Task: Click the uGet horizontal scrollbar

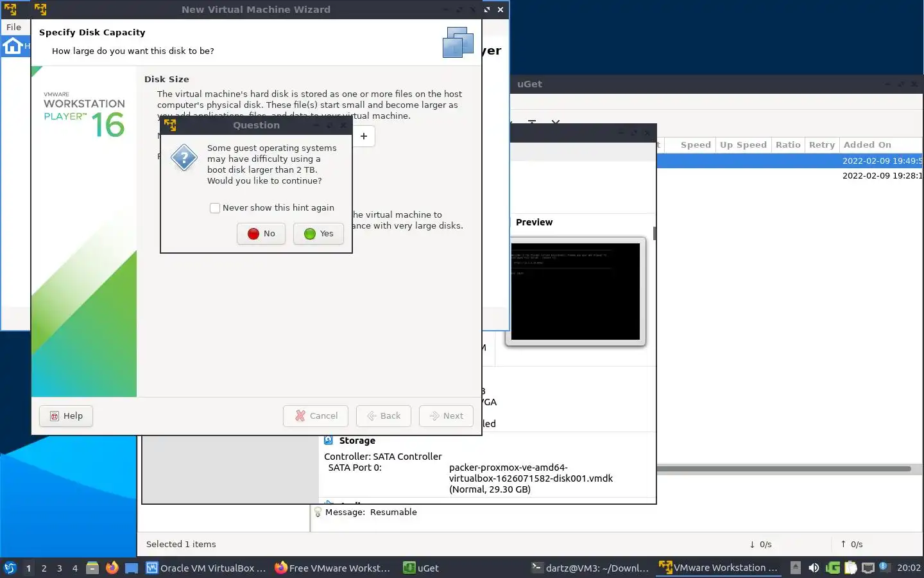Action: 783,469
